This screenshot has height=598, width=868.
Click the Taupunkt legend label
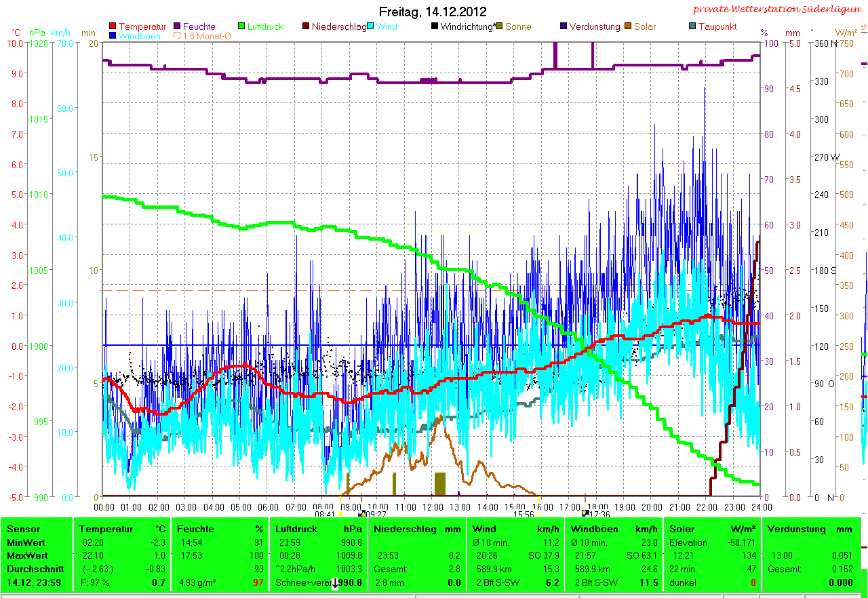coord(717,26)
